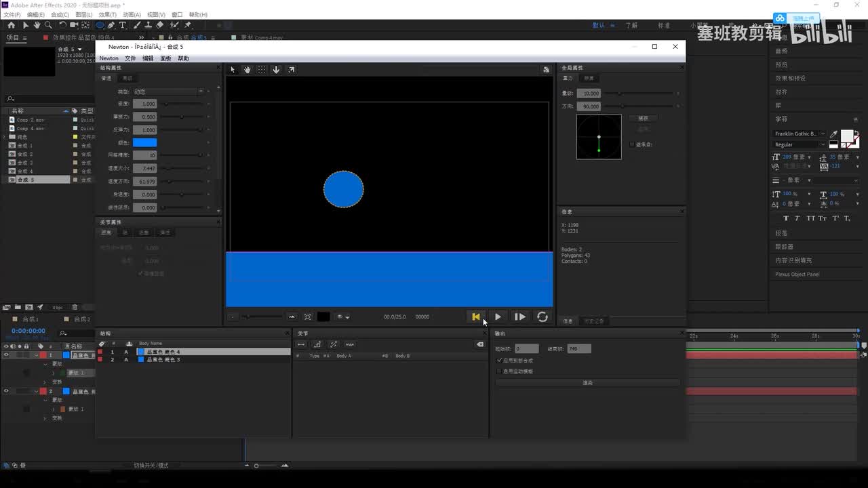Click the 渲染 render button in output panel

coord(587,383)
